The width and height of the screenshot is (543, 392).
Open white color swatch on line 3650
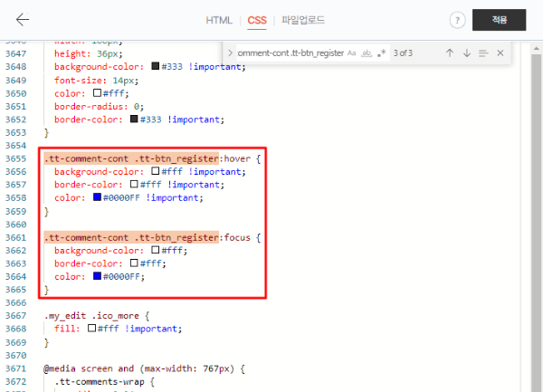pyautogui.click(x=97, y=93)
